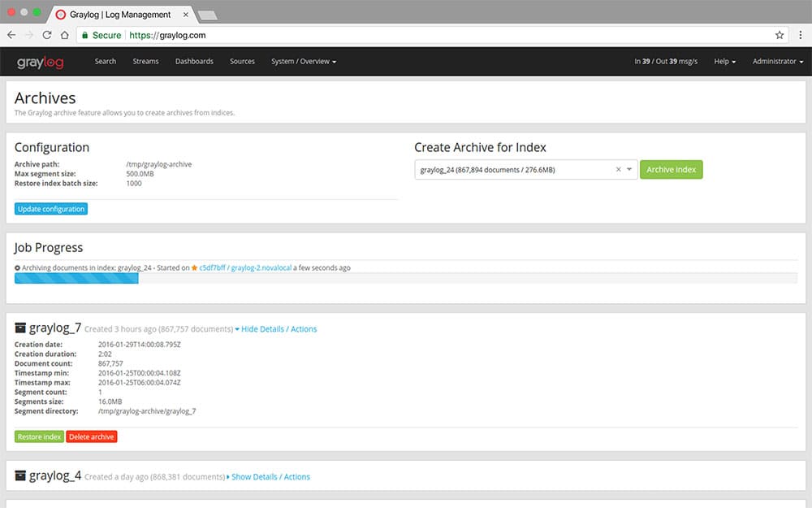
Task: Open Chrome three-dot menu
Action: 800,35
